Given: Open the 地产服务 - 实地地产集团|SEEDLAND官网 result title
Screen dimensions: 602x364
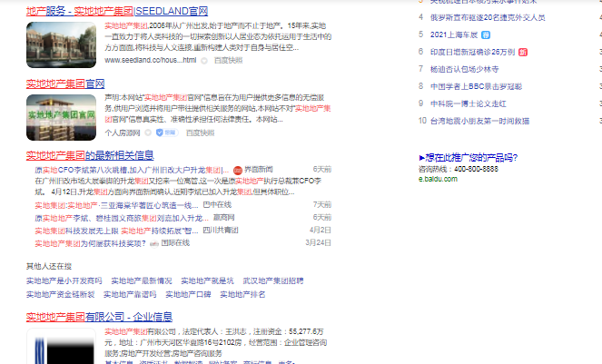Looking at the screenshot, I should [x=117, y=11].
